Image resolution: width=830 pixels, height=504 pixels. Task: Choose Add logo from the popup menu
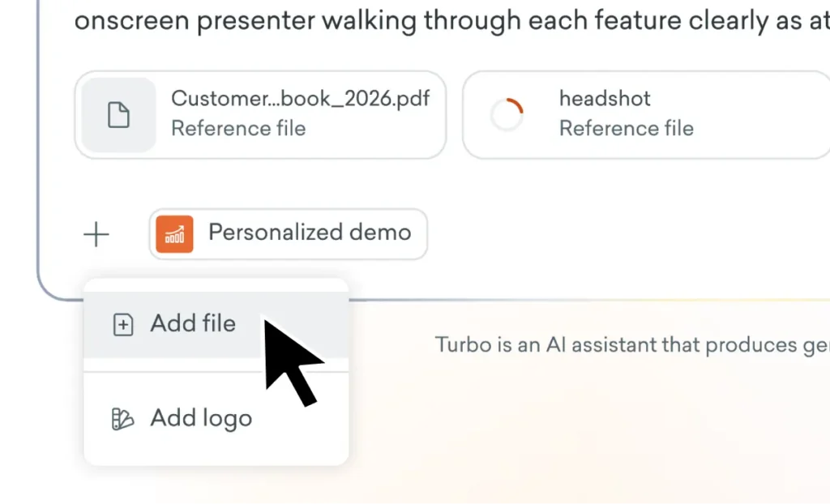click(216, 418)
